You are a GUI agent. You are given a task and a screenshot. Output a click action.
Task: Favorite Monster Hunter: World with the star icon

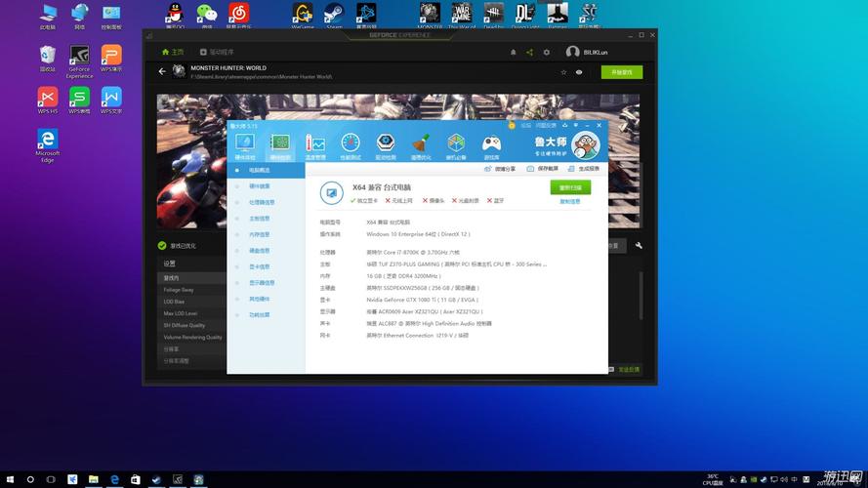(x=563, y=72)
